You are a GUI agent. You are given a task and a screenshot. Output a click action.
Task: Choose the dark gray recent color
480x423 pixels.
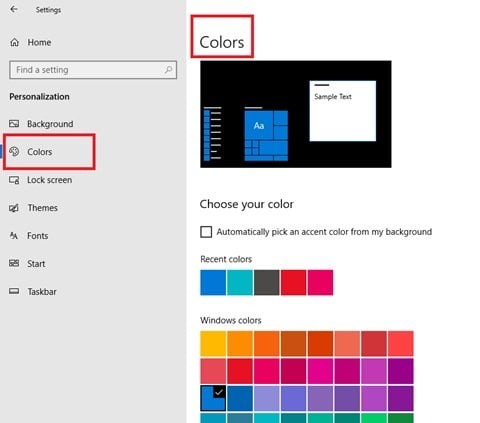point(267,283)
